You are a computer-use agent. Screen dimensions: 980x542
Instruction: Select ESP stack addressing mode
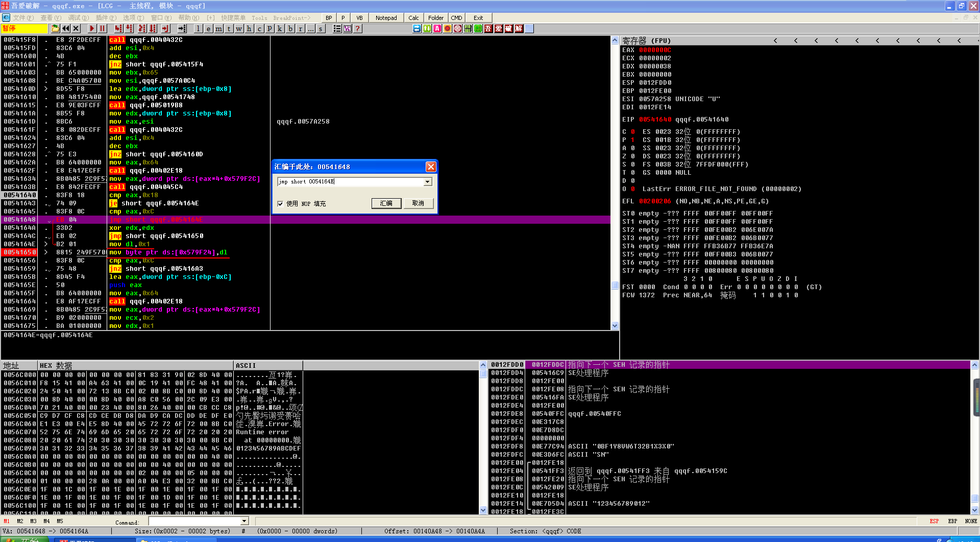934,522
